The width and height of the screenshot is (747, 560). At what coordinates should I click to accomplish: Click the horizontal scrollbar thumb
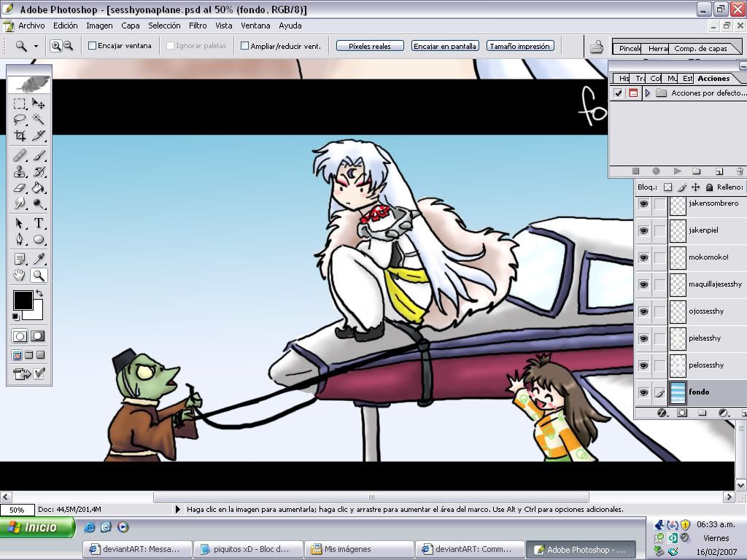point(371,497)
